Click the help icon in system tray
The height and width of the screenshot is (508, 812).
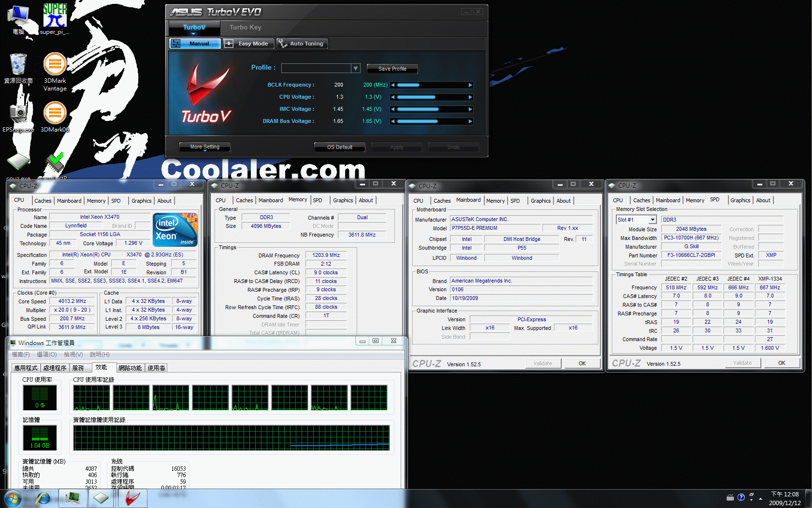pyautogui.click(x=741, y=497)
